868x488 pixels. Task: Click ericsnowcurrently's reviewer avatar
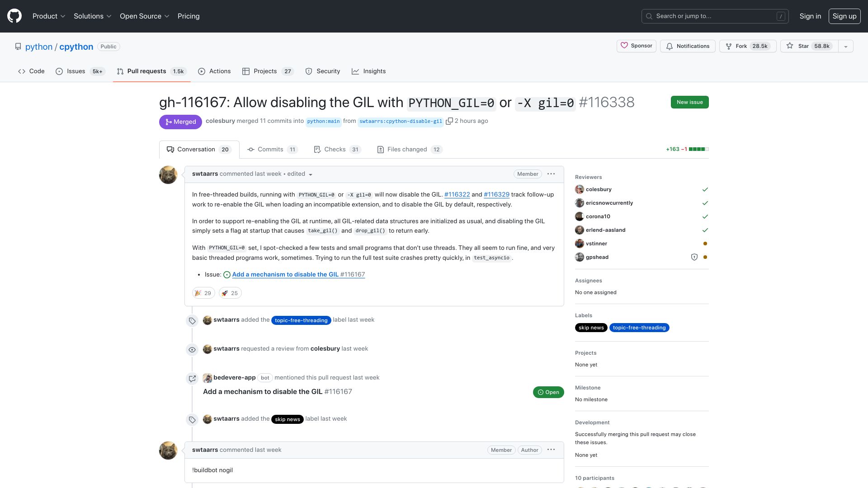point(580,203)
